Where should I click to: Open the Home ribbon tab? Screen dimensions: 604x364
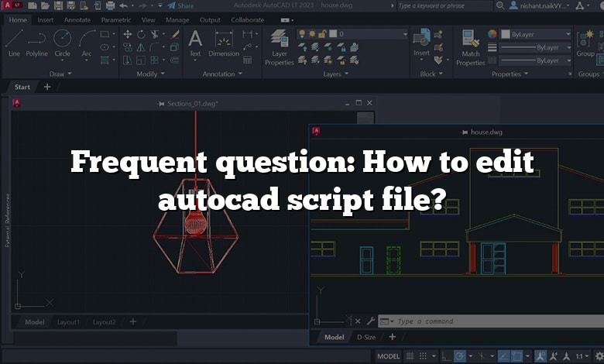tap(18, 19)
